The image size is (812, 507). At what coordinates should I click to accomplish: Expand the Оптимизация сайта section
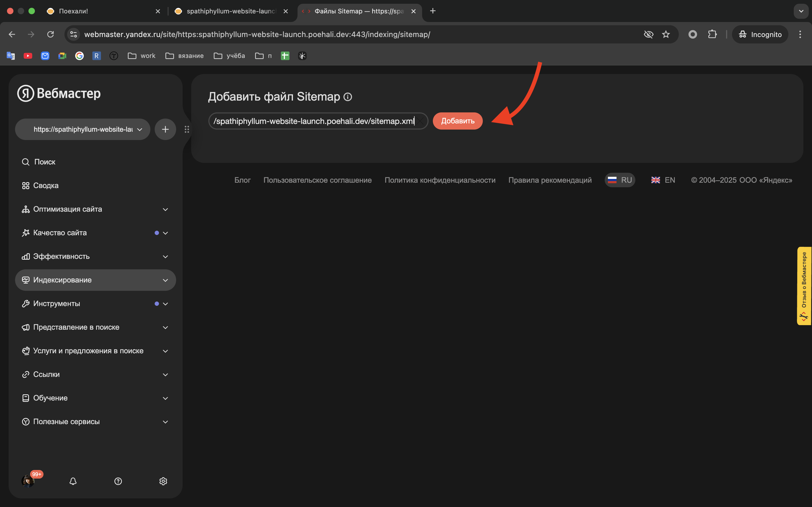pos(67,209)
